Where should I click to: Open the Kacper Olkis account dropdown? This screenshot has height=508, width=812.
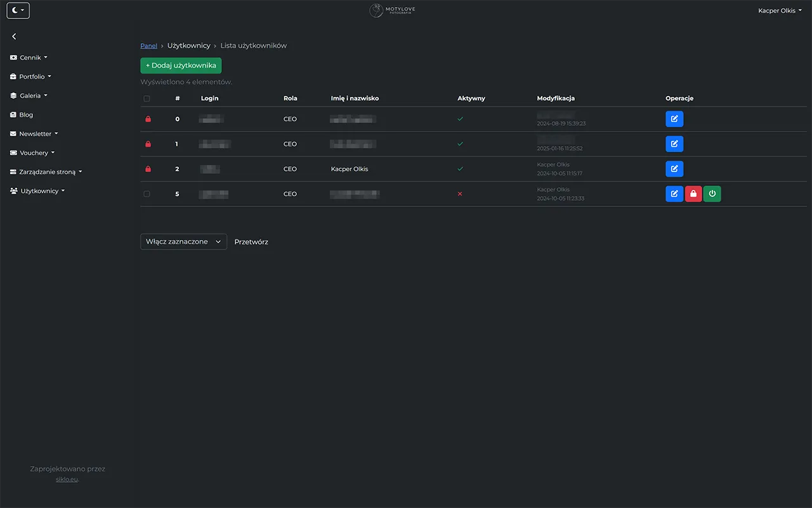point(780,10)
